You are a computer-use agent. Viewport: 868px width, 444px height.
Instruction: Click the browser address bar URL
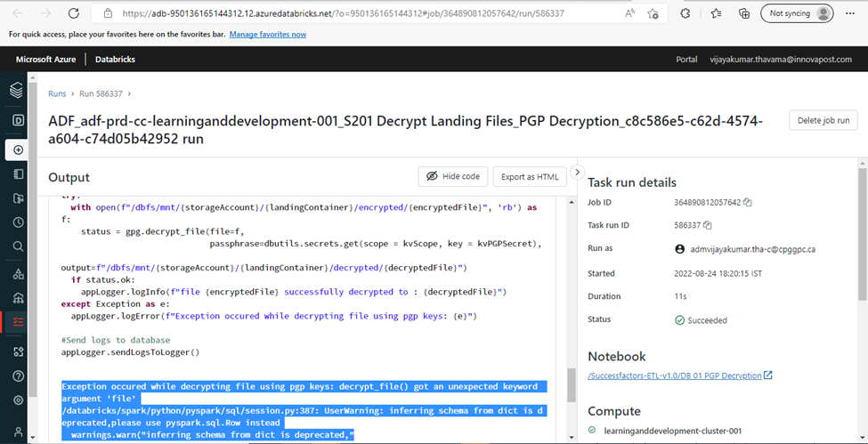pos(343,13)
